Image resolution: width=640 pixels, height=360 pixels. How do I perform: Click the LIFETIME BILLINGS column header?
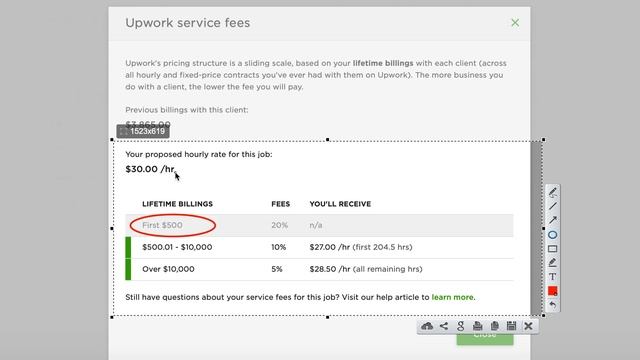[178, 204]
